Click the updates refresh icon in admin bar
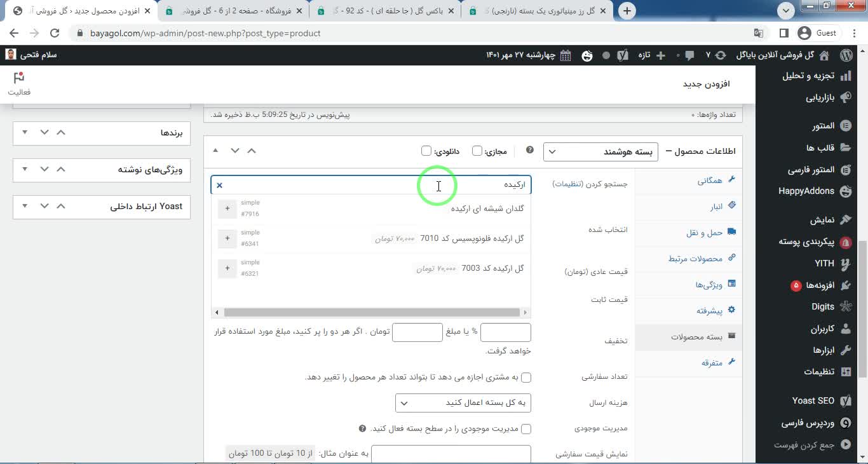 (x=720, y=55)
